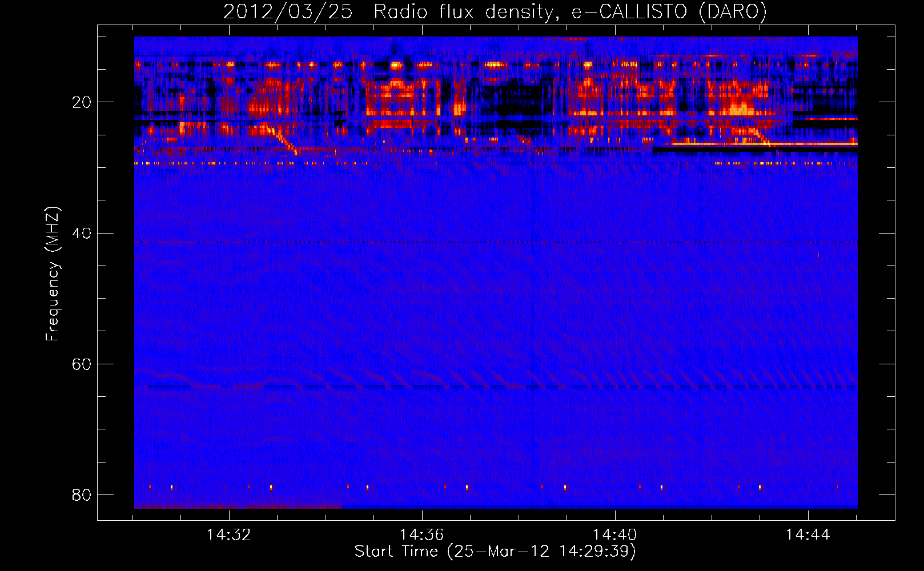Click the '14:44' time tick label
This screenshot has height=571, width=924.
click(808, 535)
